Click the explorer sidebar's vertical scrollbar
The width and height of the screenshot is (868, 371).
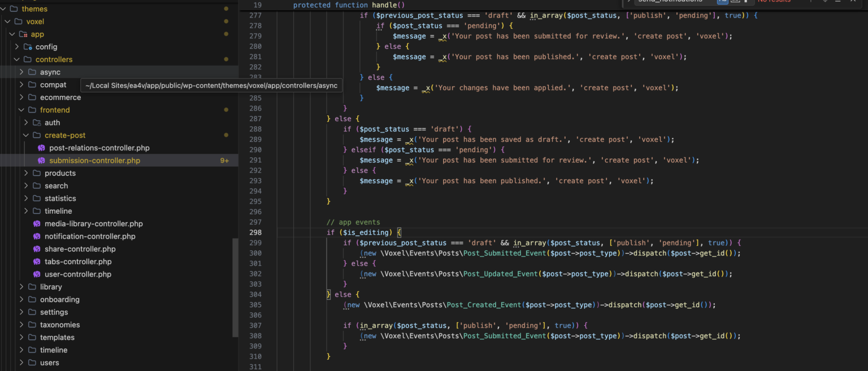[x=235, y=287]
